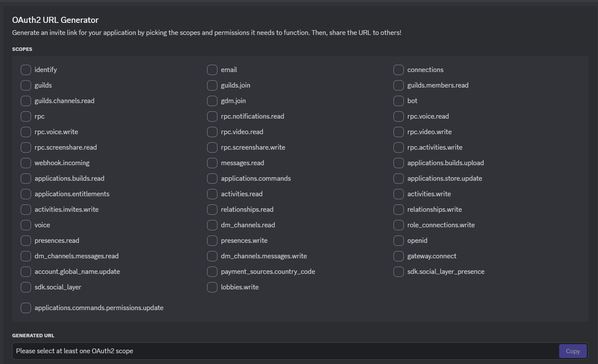
Task: Tick gateway.connect checkbox
Action: pyautogui.click(x=399, y=256)
